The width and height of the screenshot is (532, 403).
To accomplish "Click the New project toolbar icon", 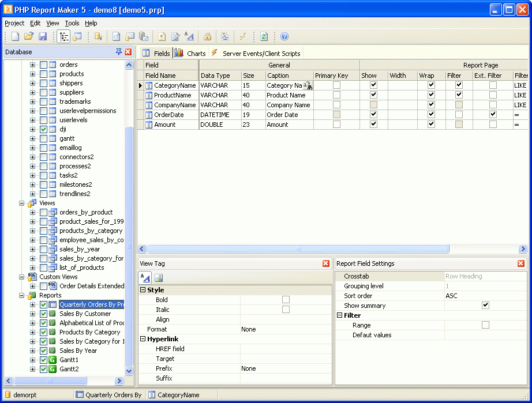I will [15, 36].
